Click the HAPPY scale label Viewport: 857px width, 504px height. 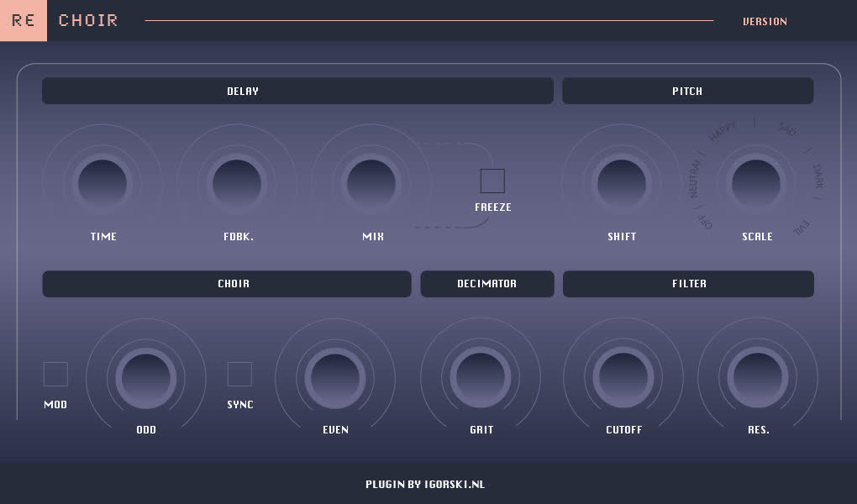722,131
